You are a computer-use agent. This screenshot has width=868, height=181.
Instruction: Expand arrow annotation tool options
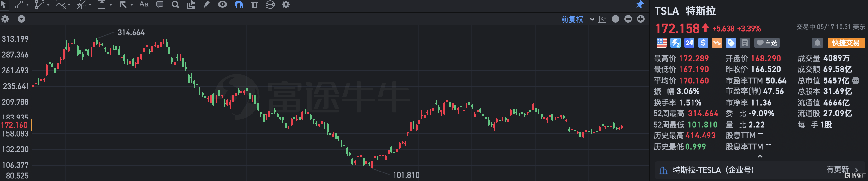(132, 5)
